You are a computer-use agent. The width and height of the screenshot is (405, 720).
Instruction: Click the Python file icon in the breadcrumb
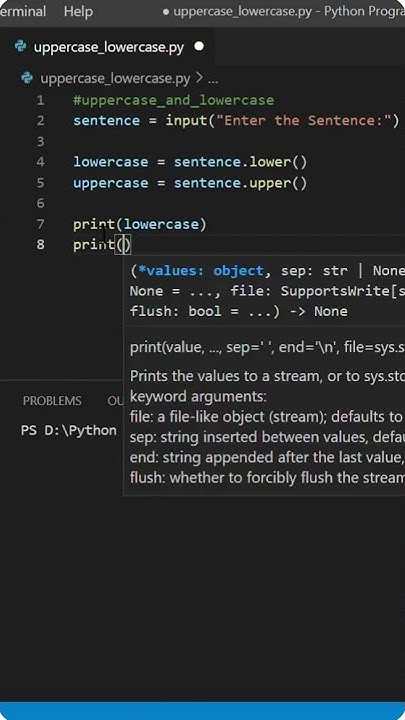(28, 79)
